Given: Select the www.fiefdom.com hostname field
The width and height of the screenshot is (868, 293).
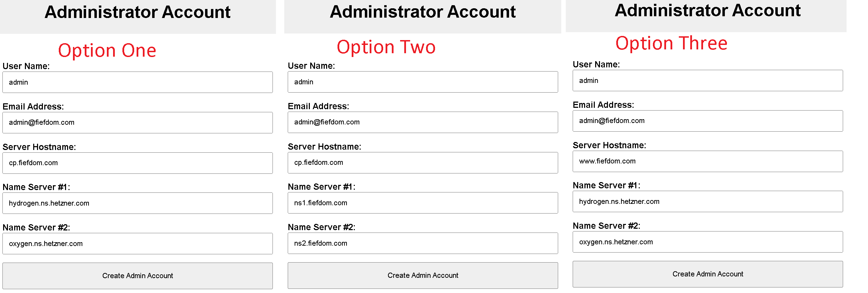Looking at the screenshot, I should click(x=708, y=161).
